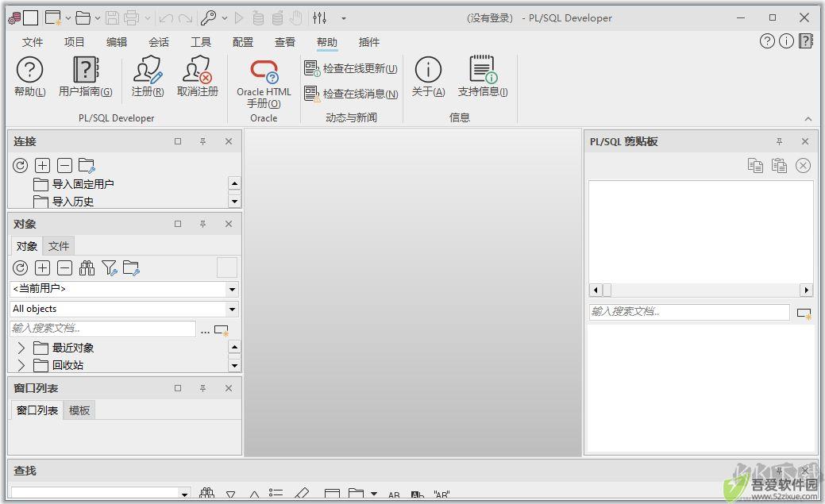Open the 用户指南(G) user guide

pyautogui.click(x=86, y=77)
